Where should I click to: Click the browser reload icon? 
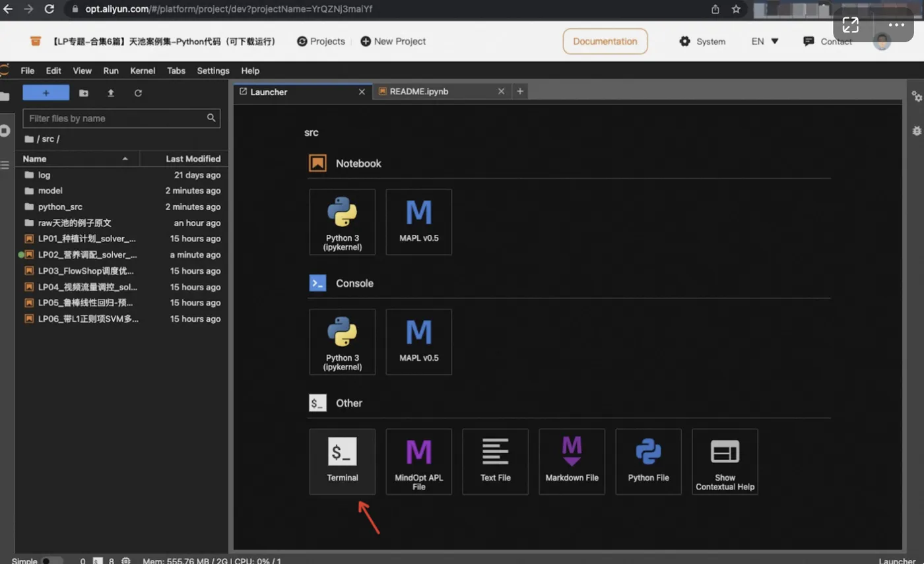(49, 9)
